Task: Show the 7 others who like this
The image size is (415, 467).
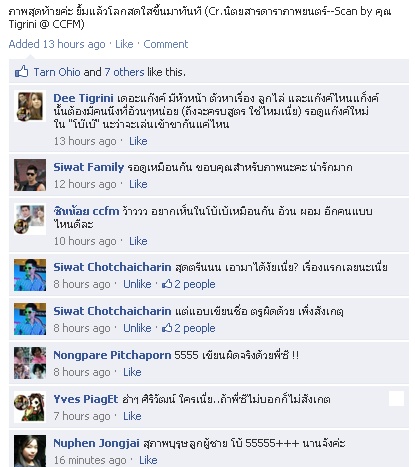Action: (x=124, y=72)
